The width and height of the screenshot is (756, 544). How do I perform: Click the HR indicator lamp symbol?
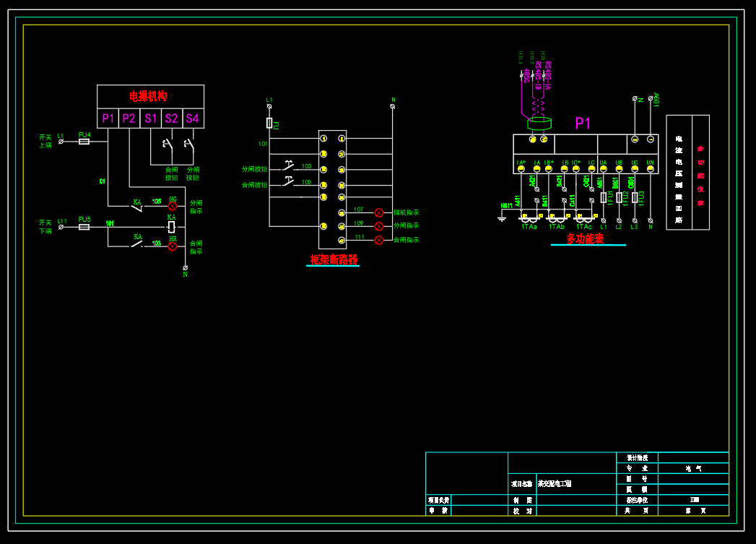click(x=172, y=246)
